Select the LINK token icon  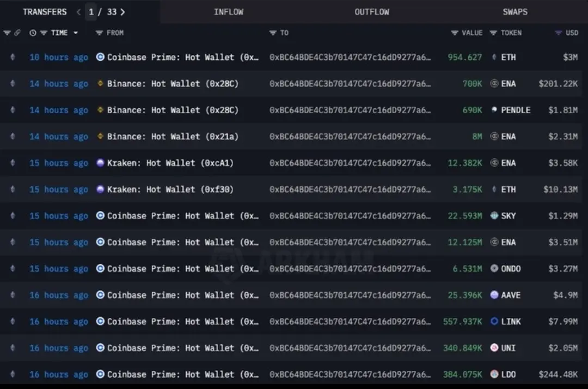[494, 322]
